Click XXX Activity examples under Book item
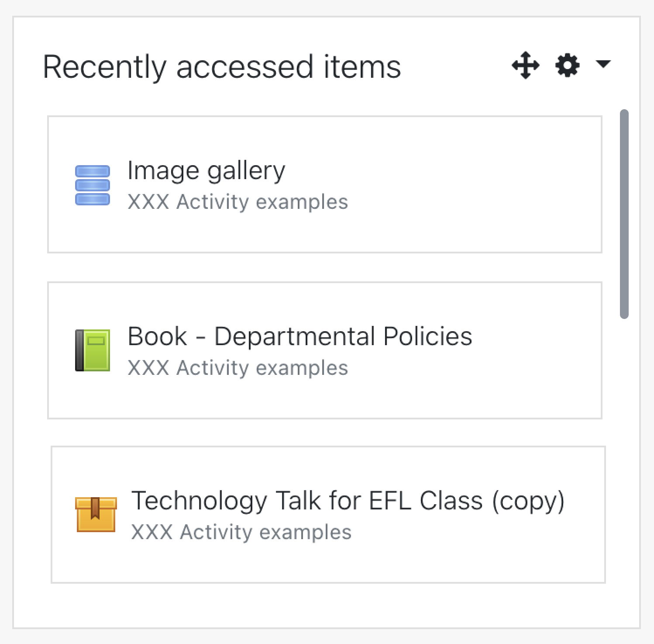 (238, 368)
